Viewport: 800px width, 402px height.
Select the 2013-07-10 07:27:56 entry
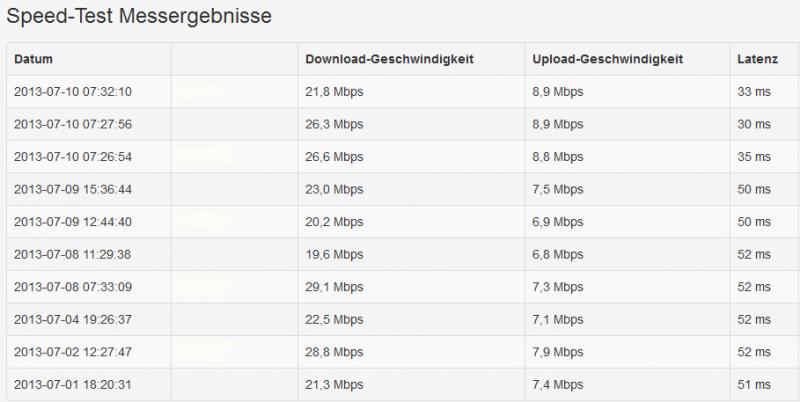(x=72, y=124)
